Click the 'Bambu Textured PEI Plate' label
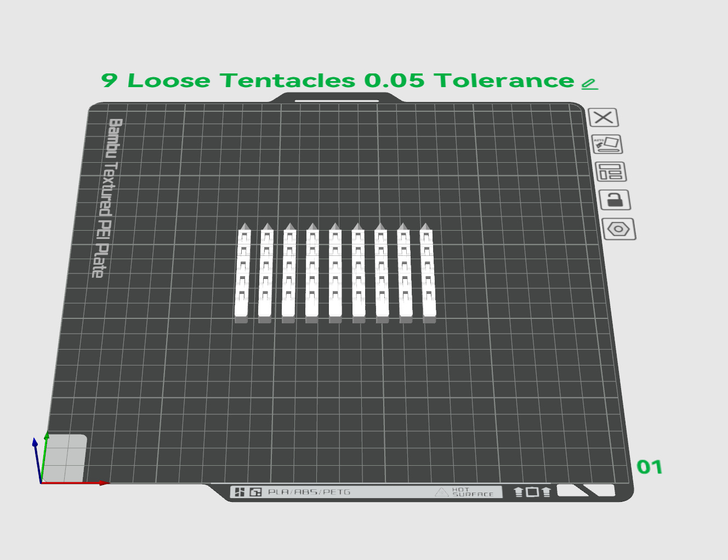The width and height of the screenshot is (728, 560). tap(107, 198)
